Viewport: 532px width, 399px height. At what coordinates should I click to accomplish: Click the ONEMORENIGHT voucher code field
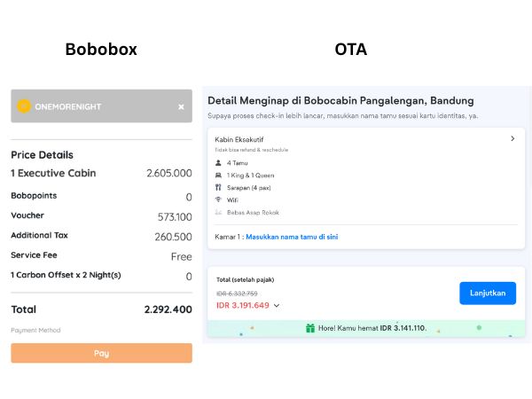pyautogui.click(x=101, y=106)
